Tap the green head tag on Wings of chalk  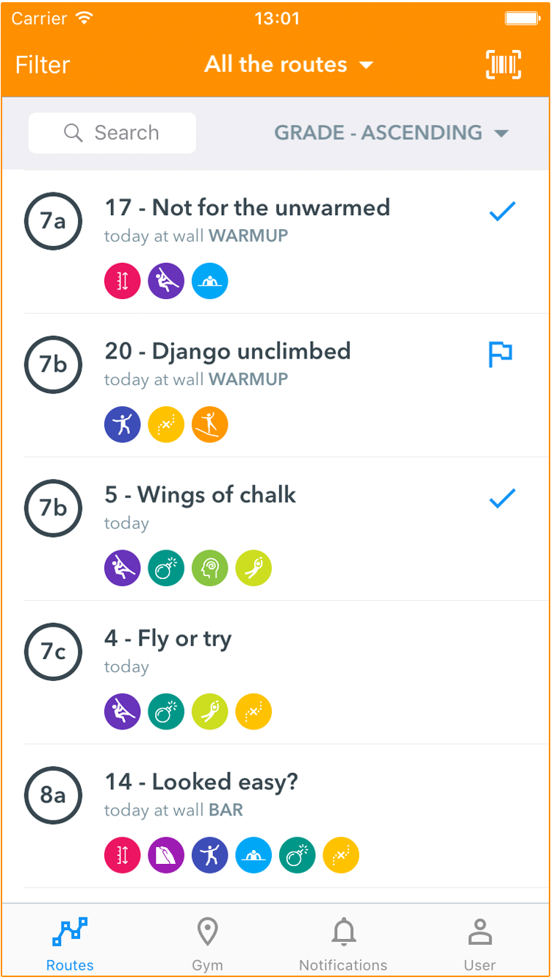[x=210, y=569]
